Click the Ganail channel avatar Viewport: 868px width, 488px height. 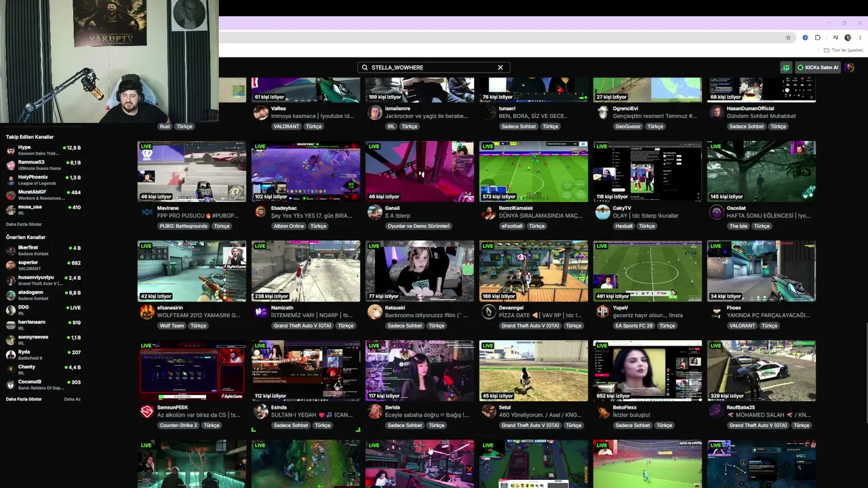coord(374,212)
